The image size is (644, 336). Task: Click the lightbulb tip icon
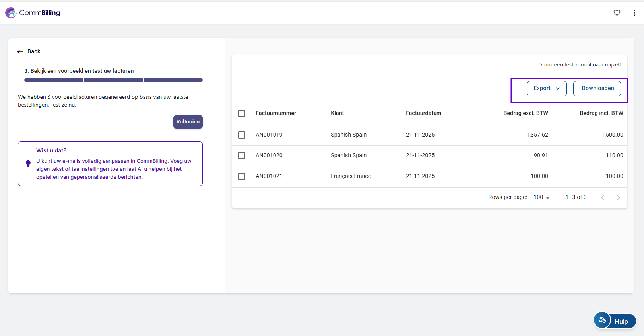(x=28, y=163)
